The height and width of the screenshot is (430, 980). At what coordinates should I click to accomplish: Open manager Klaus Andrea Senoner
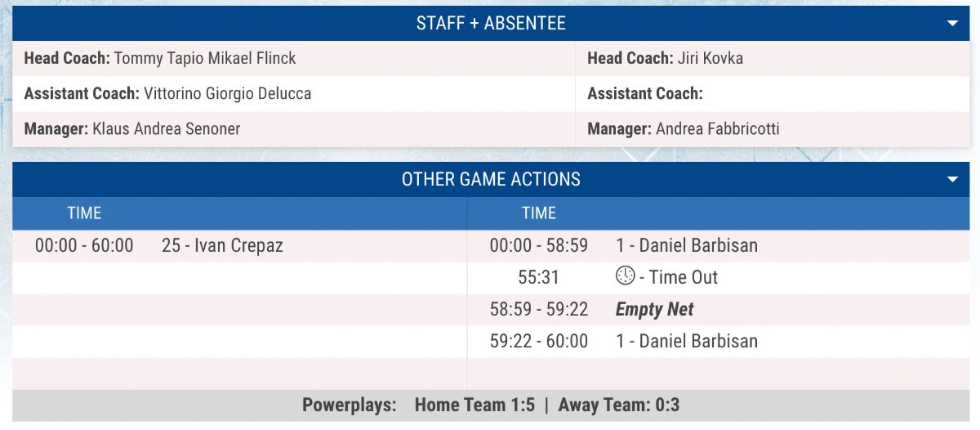[x=166, y=129]
